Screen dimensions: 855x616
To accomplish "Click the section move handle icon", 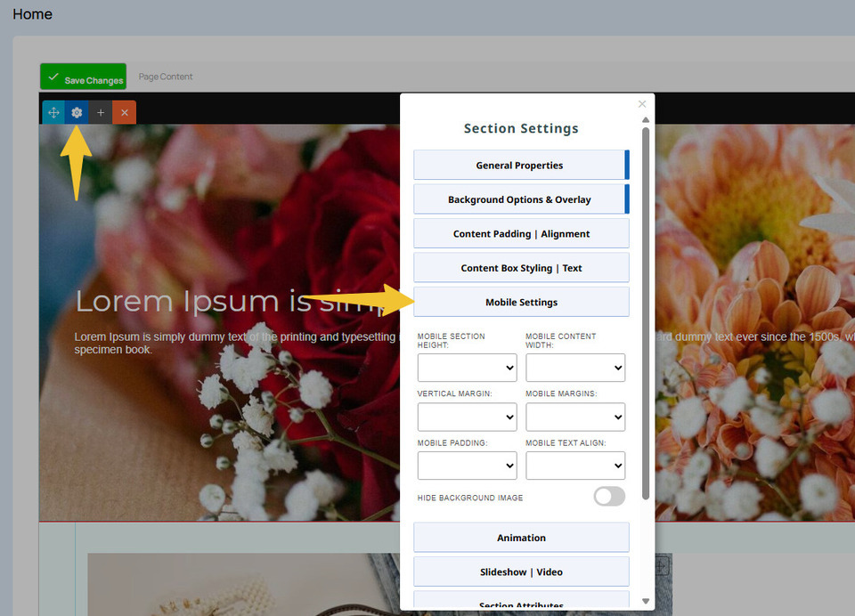I will [x=53, y=113].
